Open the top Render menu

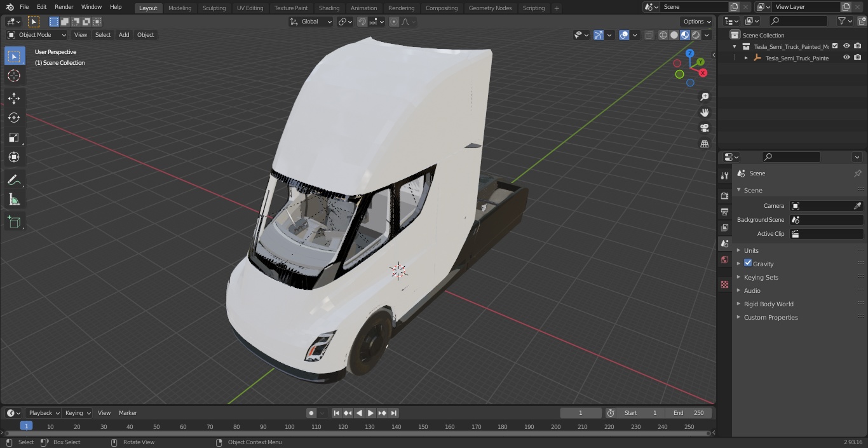pyautogui.click(x=64, y=7)
